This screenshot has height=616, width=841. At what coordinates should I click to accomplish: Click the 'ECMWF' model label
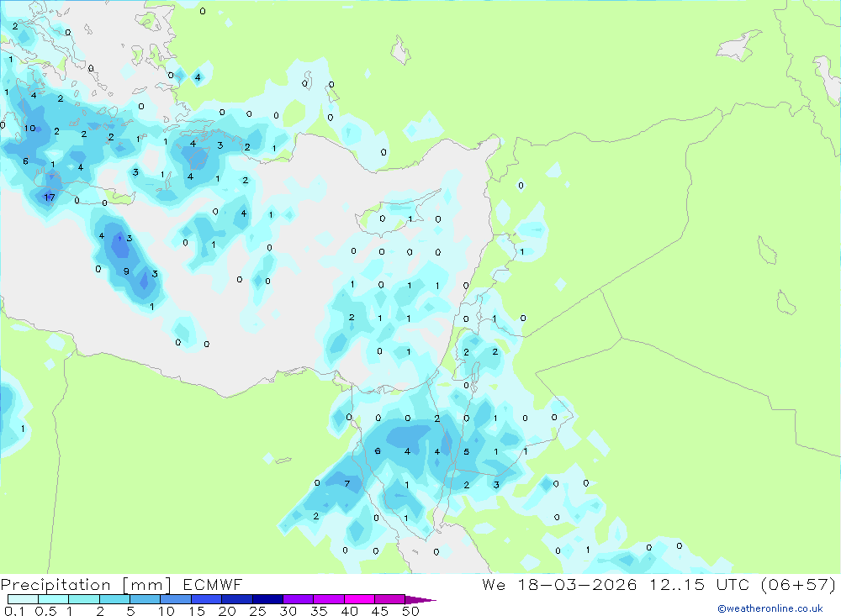click(x=213, y=584)
